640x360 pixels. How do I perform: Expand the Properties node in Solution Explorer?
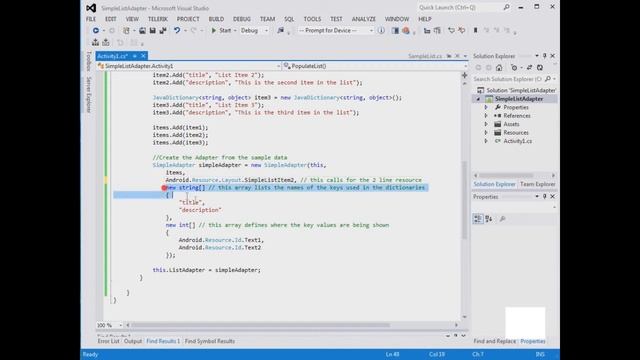coord(486,107)
